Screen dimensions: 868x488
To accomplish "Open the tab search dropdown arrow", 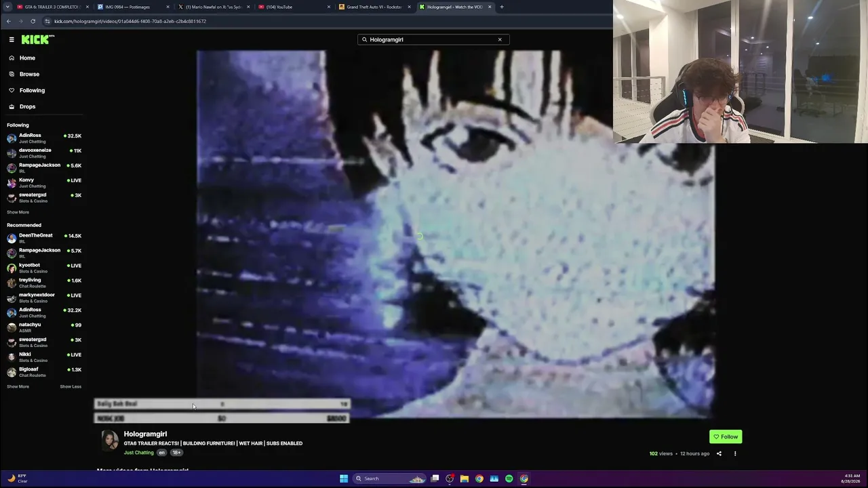I will (9, 7).
